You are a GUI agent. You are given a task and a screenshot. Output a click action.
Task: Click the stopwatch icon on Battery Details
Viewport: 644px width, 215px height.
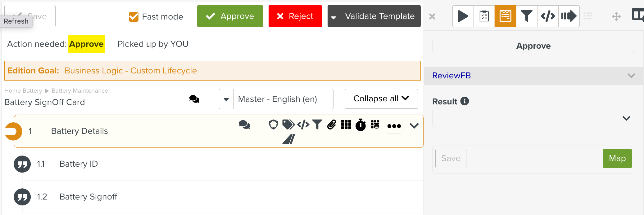361,125
